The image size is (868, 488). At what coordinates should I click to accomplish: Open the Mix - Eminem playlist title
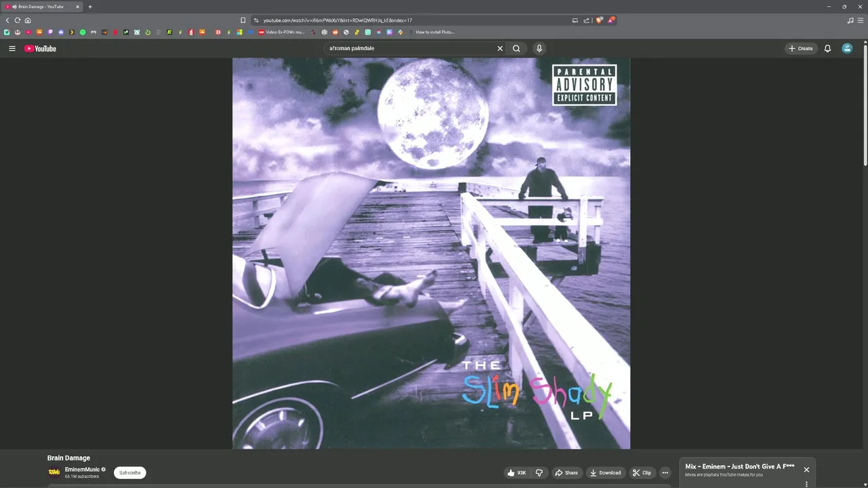click(x=740, y=466)
